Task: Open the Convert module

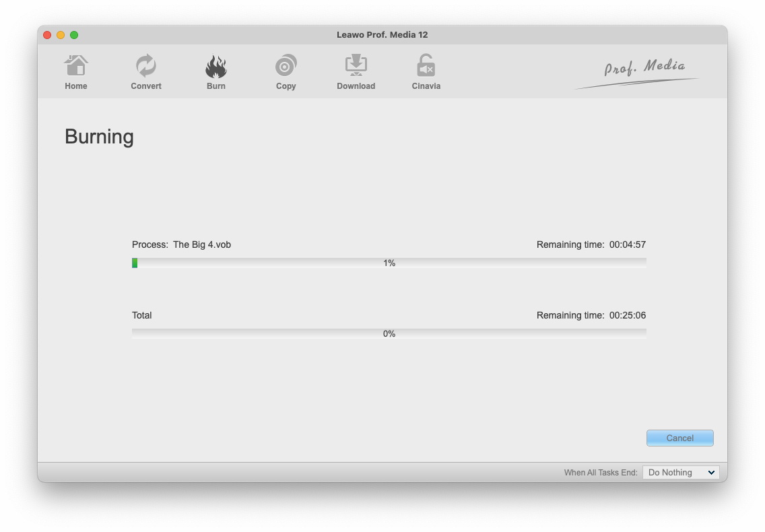Action: click(x=146, y=72)
